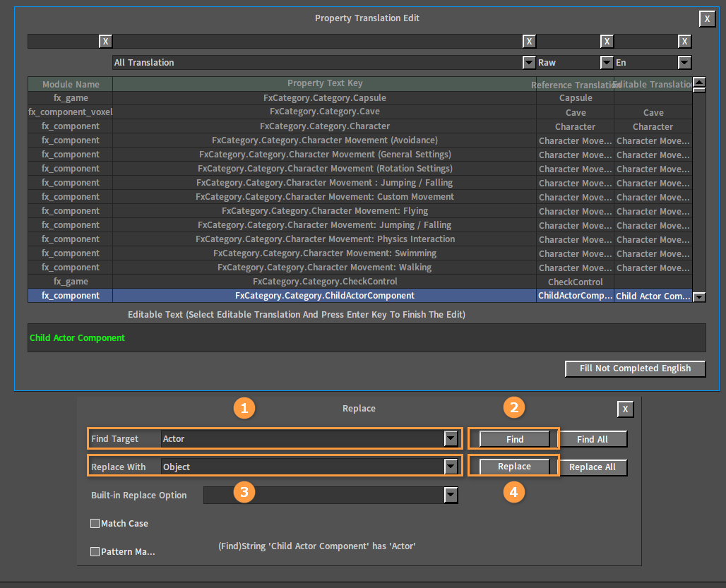Screen dimensions: 726x588
Task: Click the Replace All button
Action: [x=593, y=467]
